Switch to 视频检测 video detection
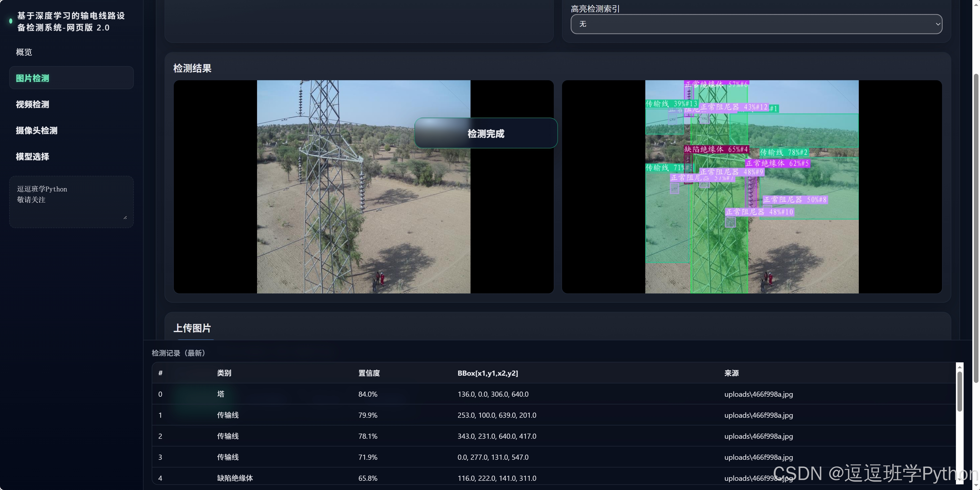Viewport: 980px width, 490px height. tap(33, 104)
